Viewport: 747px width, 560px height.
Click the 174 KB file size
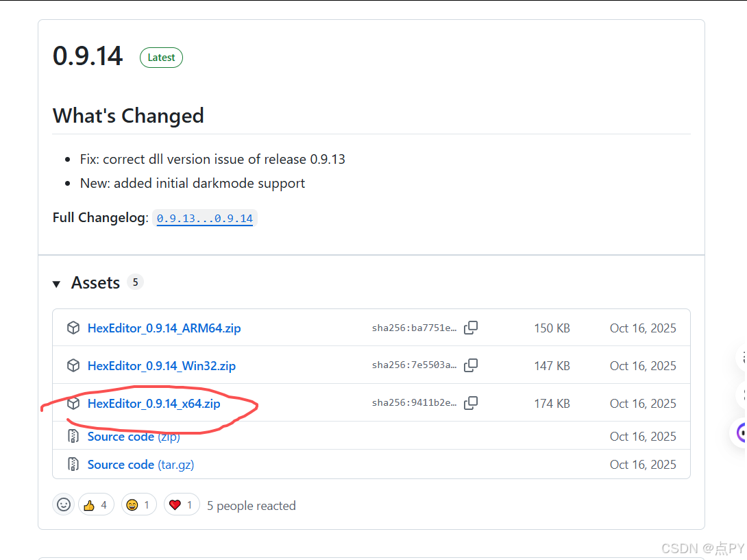(552, 403)
